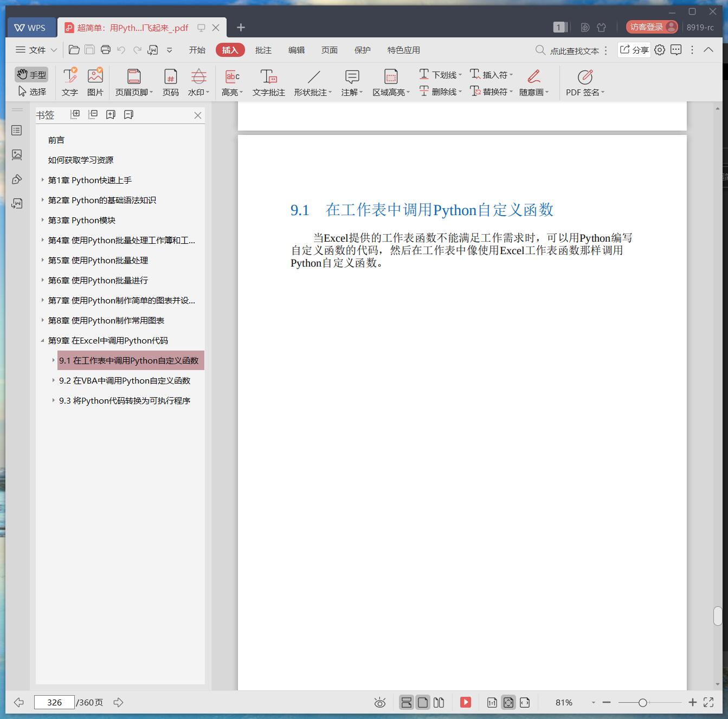Switch to the 批注 ribbon tab
The width and height of the screenshot is (728, 719).
[263, 50]
